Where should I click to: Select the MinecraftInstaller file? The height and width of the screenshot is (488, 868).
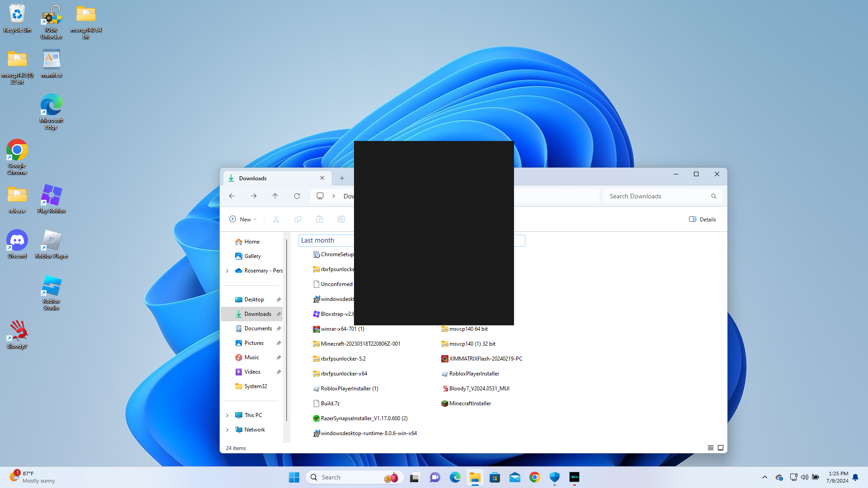[x=470, y=404]
